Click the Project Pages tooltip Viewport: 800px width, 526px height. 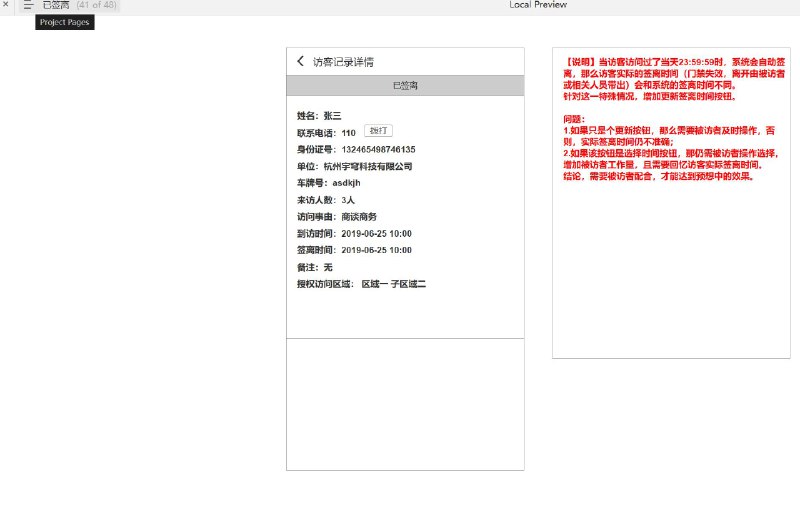(65, 22)
